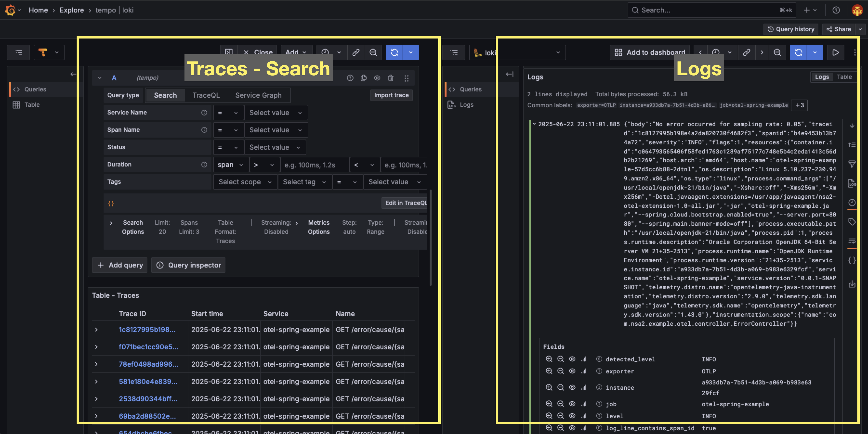Click the zoom out time range icon in tempo pane
Screen dimensions: 868x434
click(x=373, y=52)
